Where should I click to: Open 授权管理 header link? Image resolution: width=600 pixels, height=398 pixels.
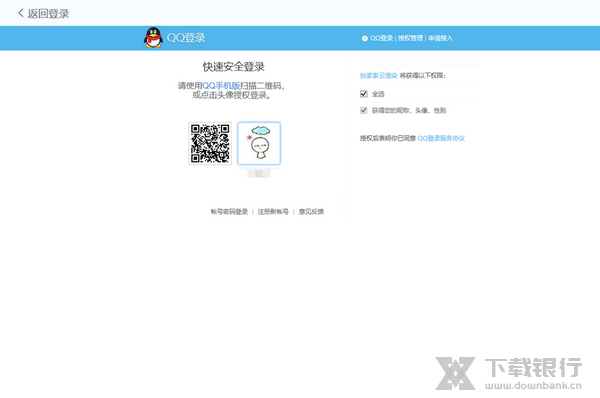(410, 38)
